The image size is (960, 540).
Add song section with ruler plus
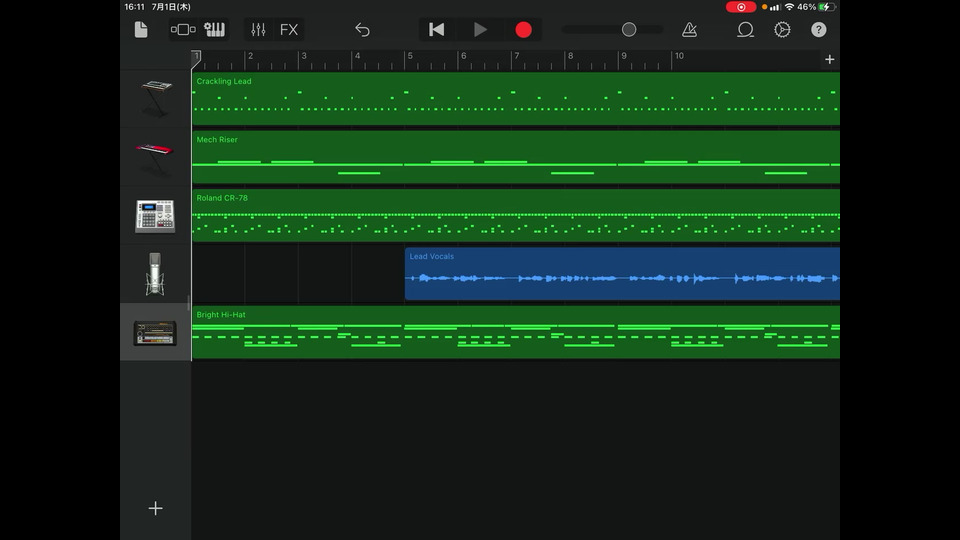click(830, 59)
